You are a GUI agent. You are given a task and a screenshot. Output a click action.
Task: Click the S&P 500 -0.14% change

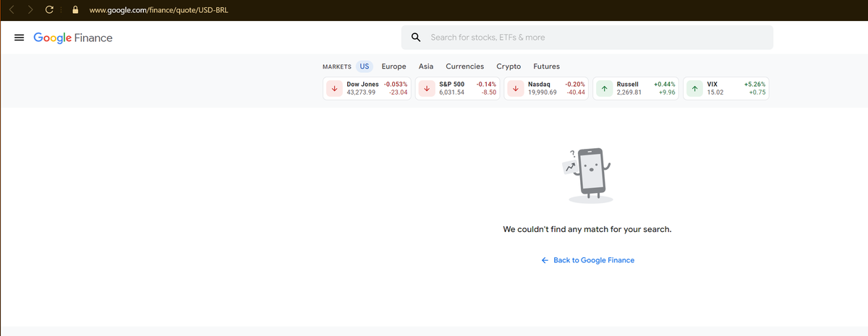point(486,85)
